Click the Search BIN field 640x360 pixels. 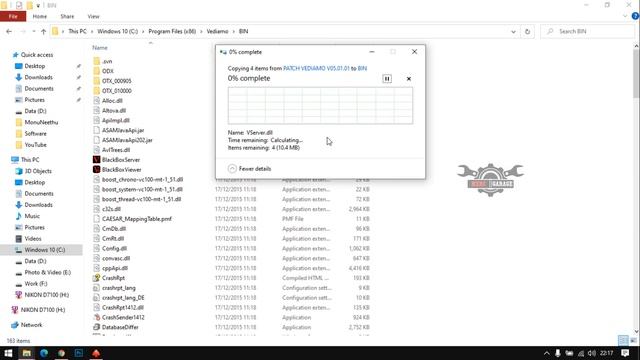588,31
